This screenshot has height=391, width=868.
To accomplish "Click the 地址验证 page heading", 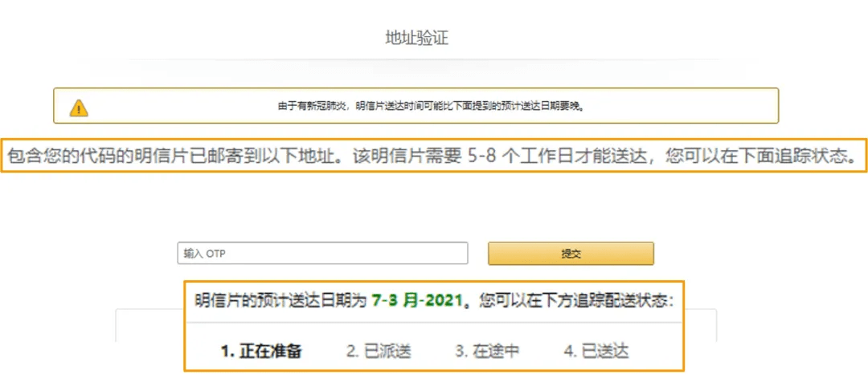I will tap(416, 38).
